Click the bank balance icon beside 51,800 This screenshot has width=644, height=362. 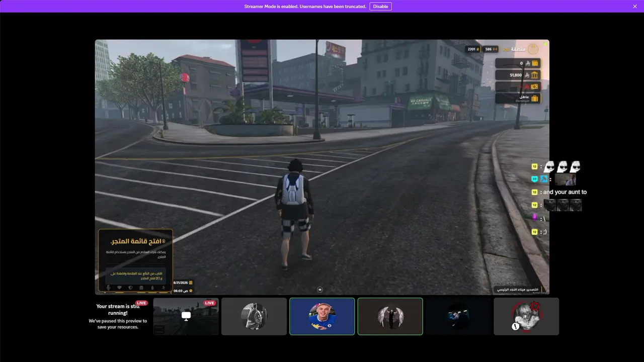pos(535,75)
